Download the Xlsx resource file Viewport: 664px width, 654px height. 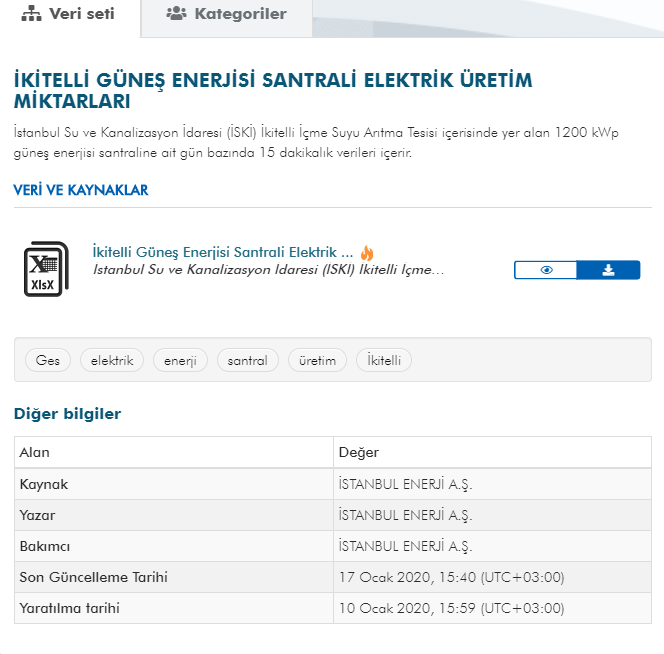click(609, 270)
